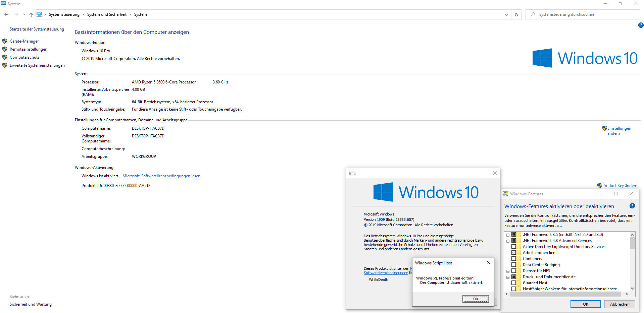The height and width of the screenshot is (313, 644).
Task: Enable Hostfähiger Webkern für Internetinformationsdienste checkbox
Action: [x=513, y=289]
